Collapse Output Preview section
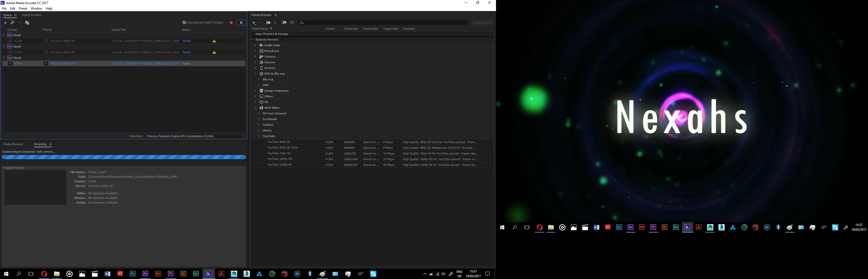868x279 pixels. coord(3,167)
